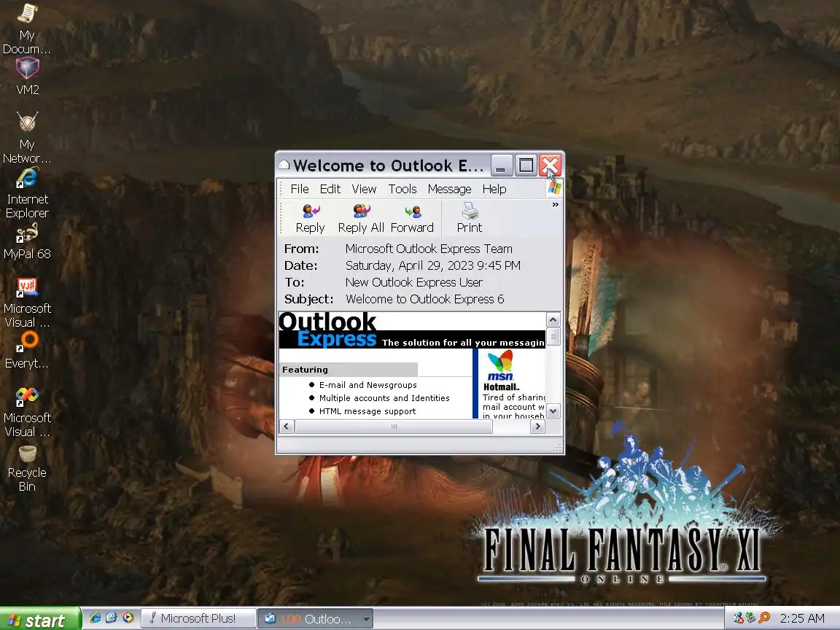Click the Reply toolbar button

point(310,219)
